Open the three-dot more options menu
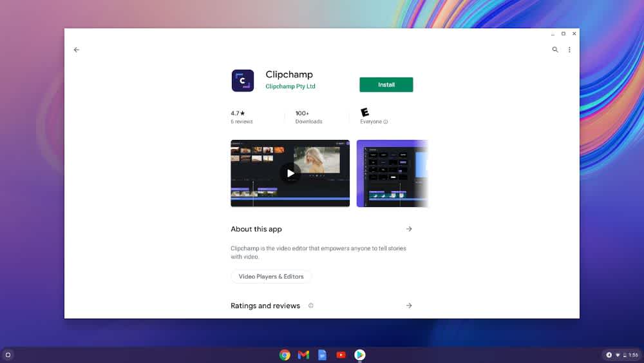The height and width of the screenshot is (363, 644). 569,50
